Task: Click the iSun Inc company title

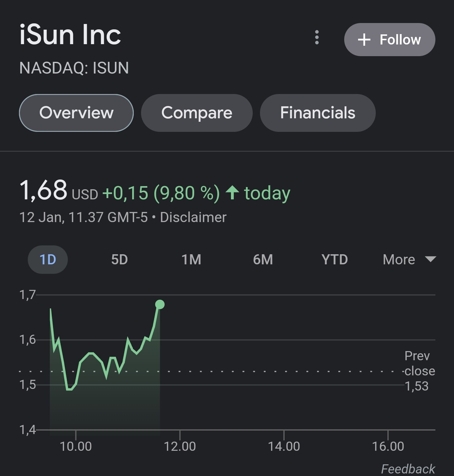Action: 70,35
